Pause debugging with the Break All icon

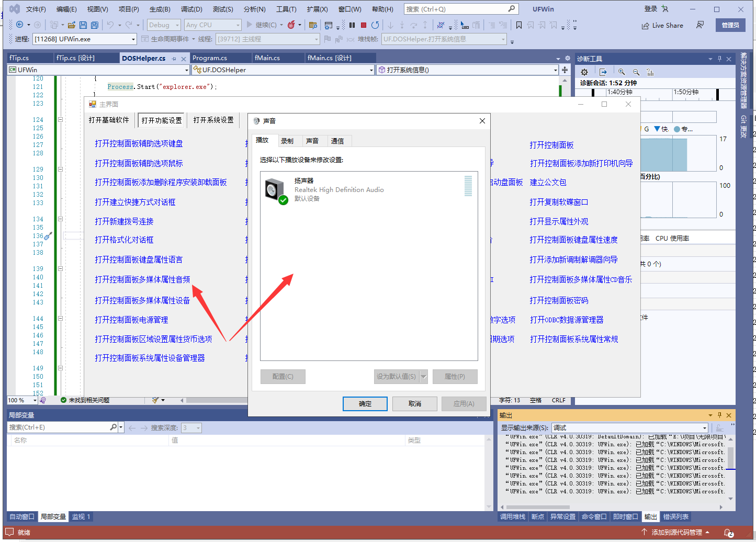click(x=352, y=25)
